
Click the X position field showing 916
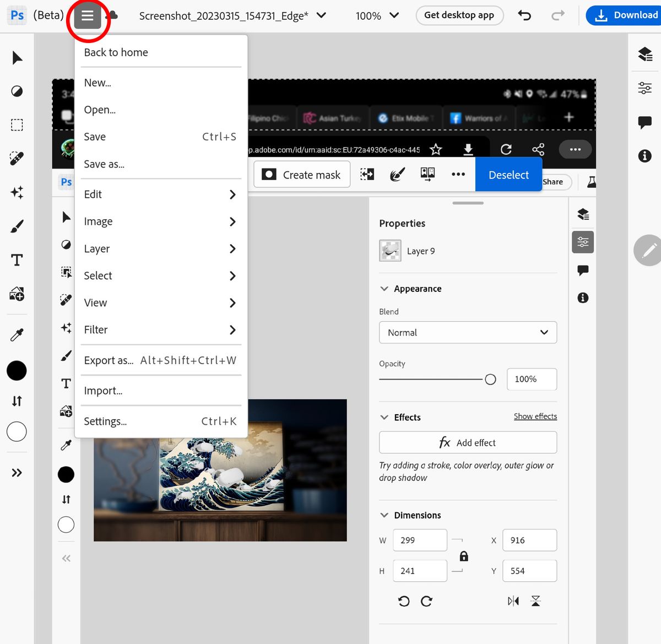pyautogui.click(x=529, y=540)
